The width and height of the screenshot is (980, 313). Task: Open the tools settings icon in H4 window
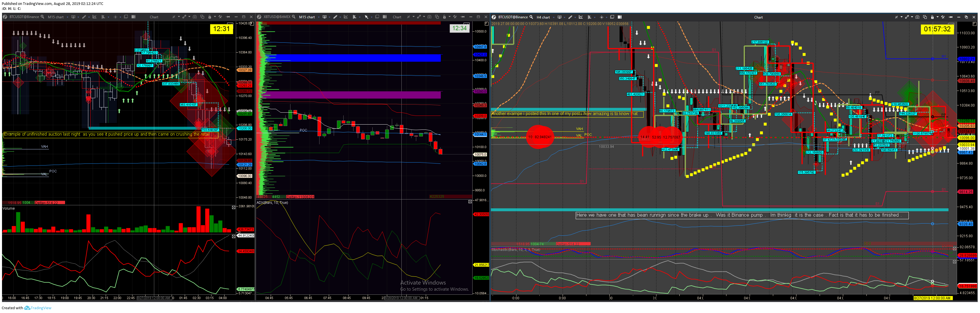943,17
